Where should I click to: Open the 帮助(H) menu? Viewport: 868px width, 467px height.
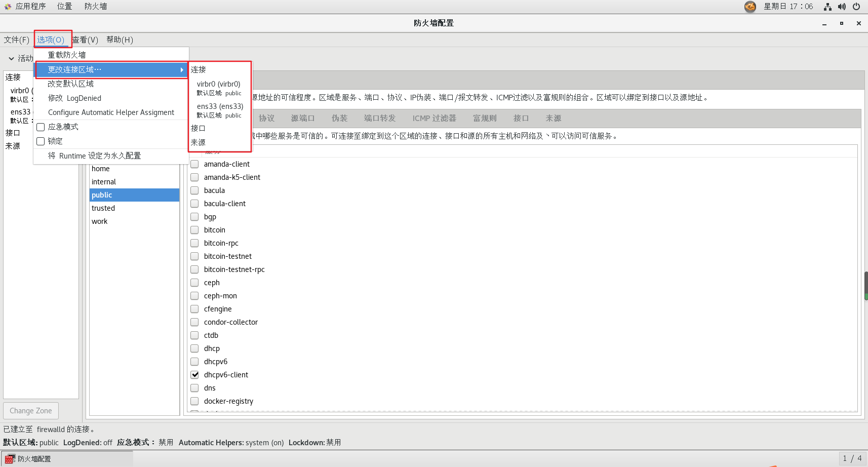click(x=120, y=40)
